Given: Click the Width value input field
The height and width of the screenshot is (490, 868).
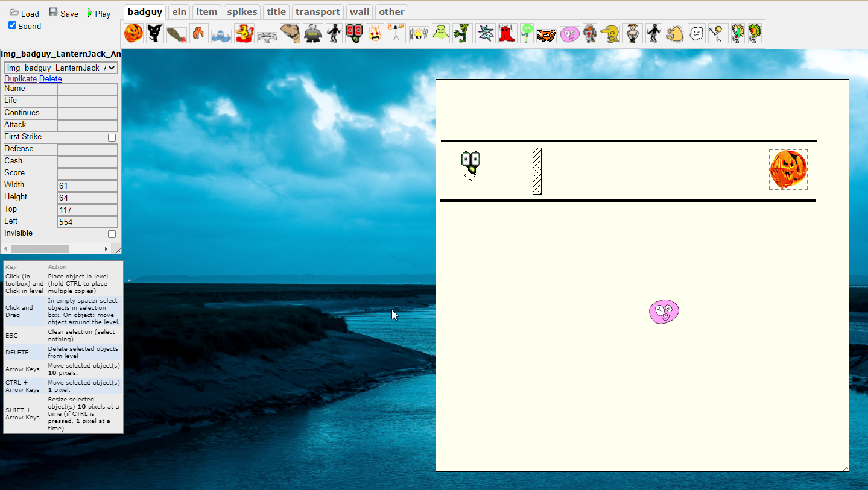Looking at the screenshot, I should (87, 186).
